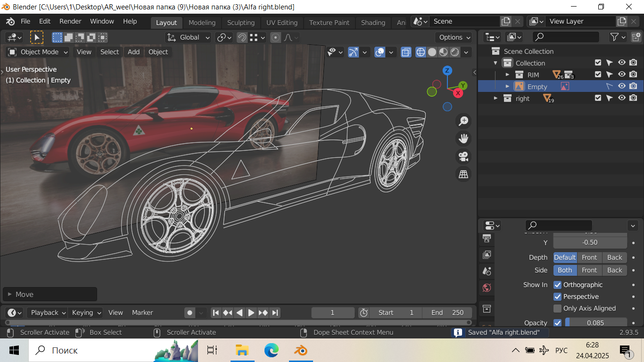Select the pan view hand icon
644x362 pixels.
463,139
